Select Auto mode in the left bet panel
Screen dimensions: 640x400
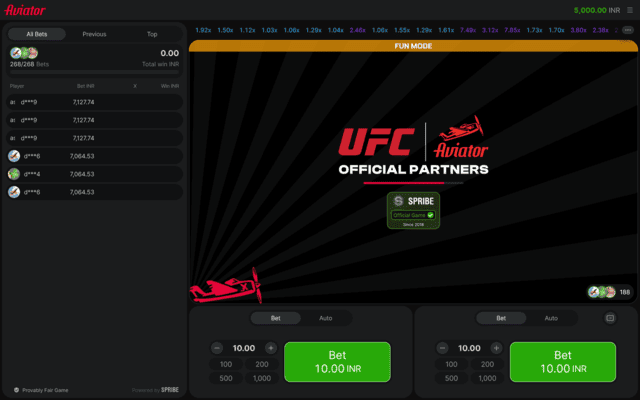[x=326, y=318]
